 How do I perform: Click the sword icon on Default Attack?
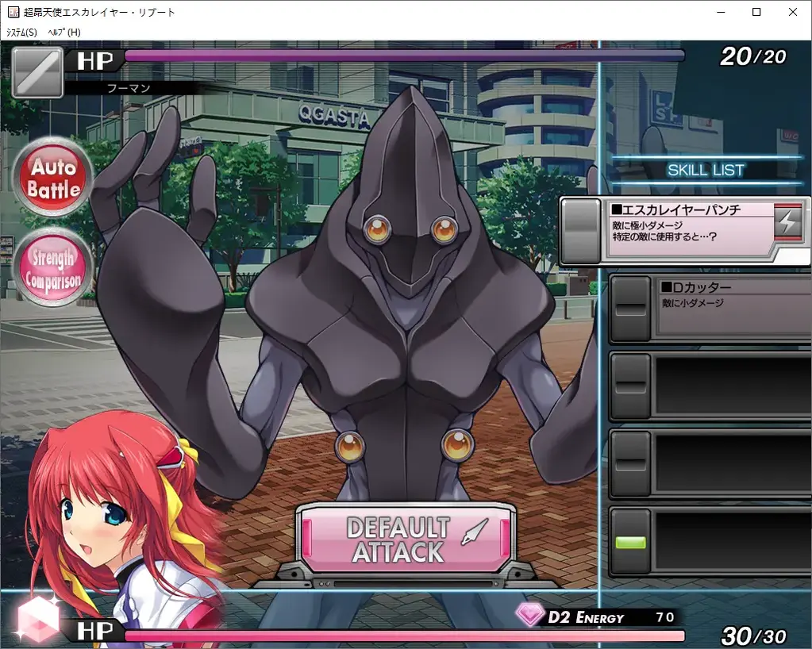[x=475, y=532]
